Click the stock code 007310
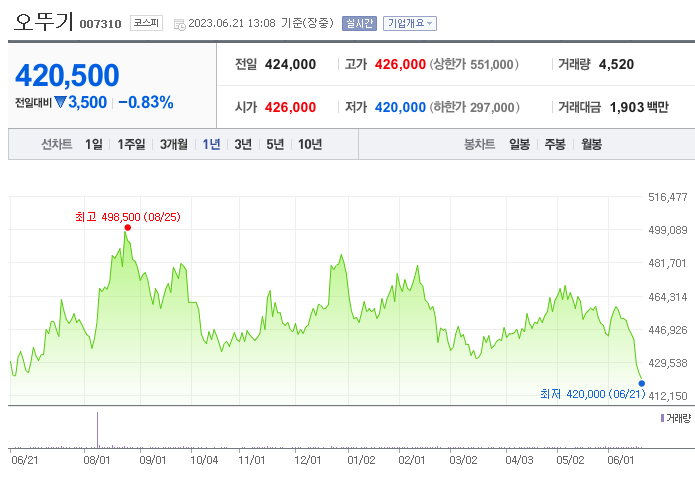The image size is (695, 479). tap(100, 24)
